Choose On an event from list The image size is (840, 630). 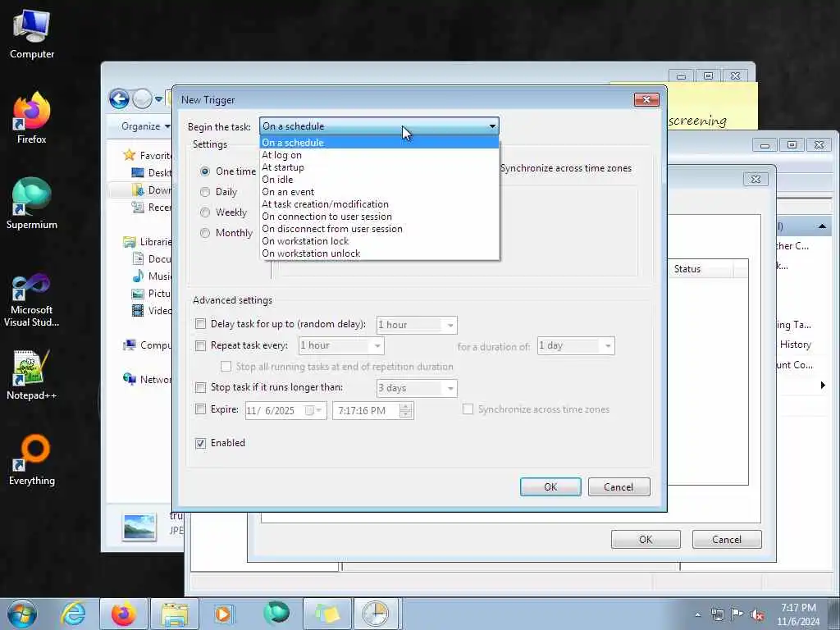point(379,192)
